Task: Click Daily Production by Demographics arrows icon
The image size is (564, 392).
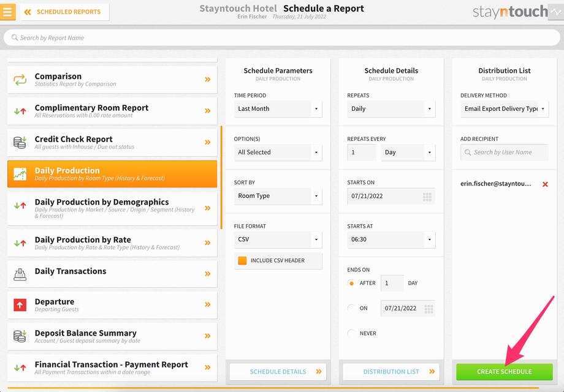Action: [20, 206]
